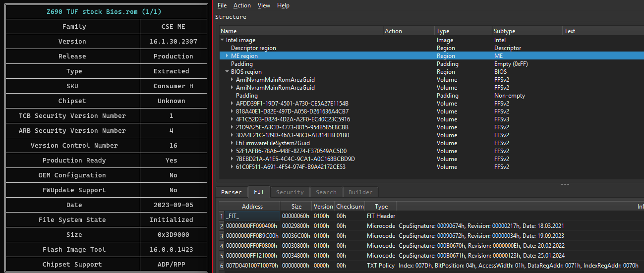Click the Address column header in FIT table

pos(252,207)
